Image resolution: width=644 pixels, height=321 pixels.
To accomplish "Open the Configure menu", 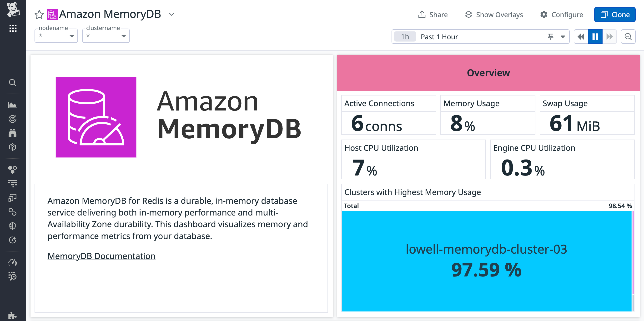I will pyautogui.click(x=562, y=15).
